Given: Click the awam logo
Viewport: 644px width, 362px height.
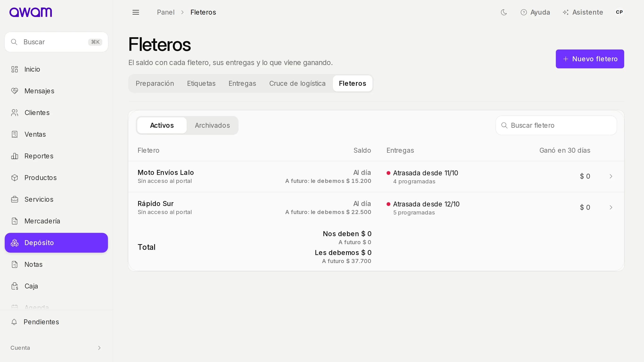Looking at the screenshot, I should 30,12.
